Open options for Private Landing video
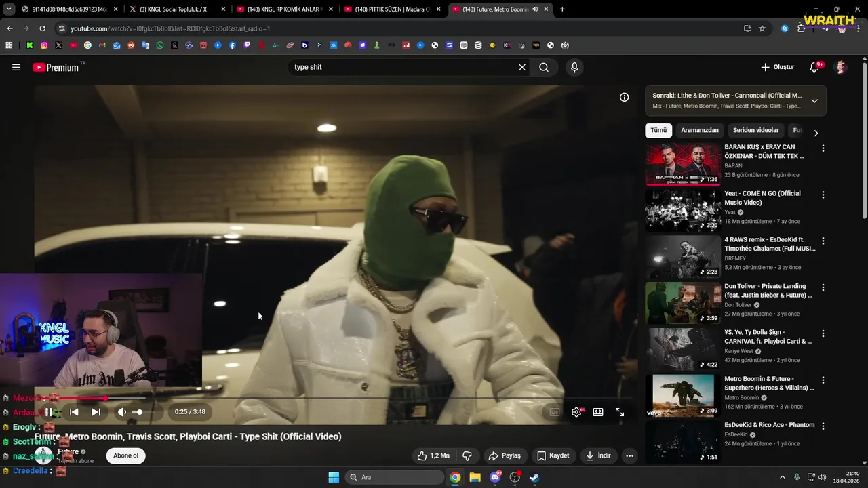The width and height of the screenshot is (868, 488). pos(823,287)
